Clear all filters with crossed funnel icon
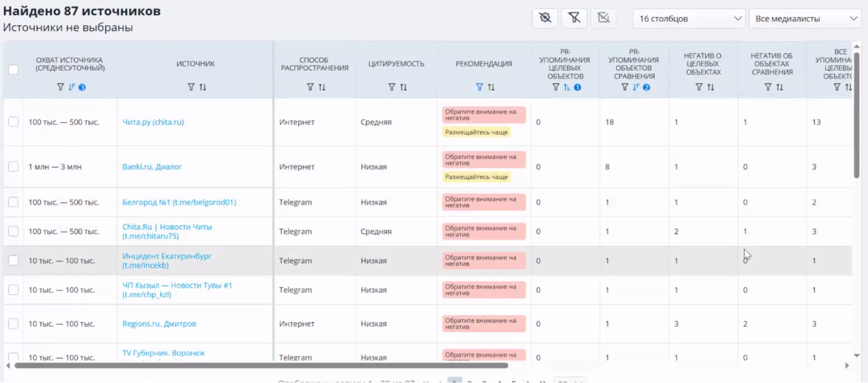 [574, 18]
